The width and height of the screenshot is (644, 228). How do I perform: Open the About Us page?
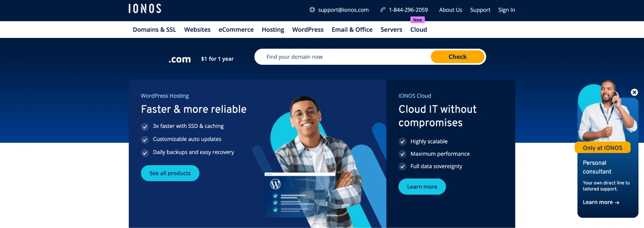coord(450,10)
